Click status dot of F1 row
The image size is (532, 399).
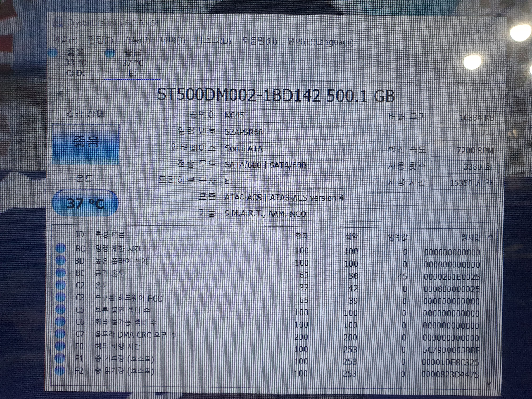(x=60, y=358)
